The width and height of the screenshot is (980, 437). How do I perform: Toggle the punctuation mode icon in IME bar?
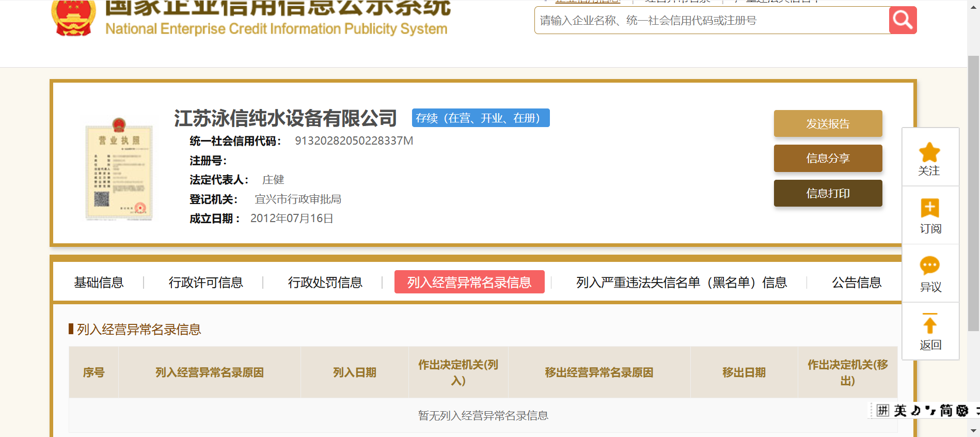tap(930, 411)
